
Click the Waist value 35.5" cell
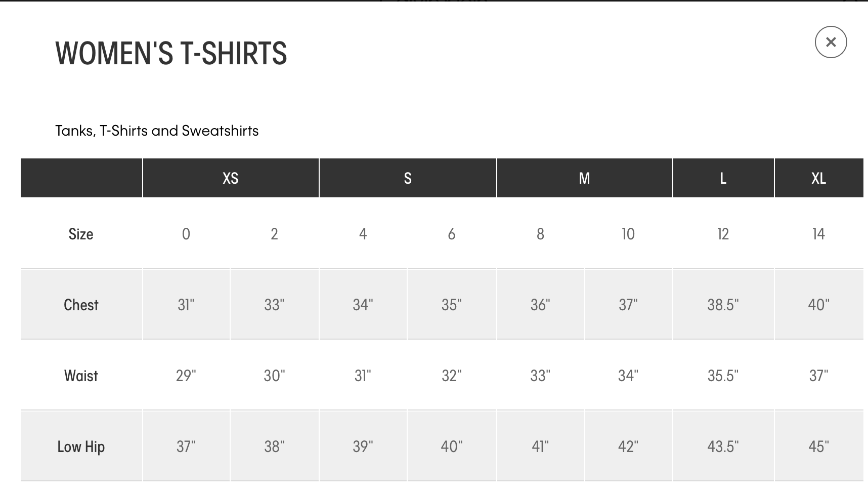coord(723,376)
